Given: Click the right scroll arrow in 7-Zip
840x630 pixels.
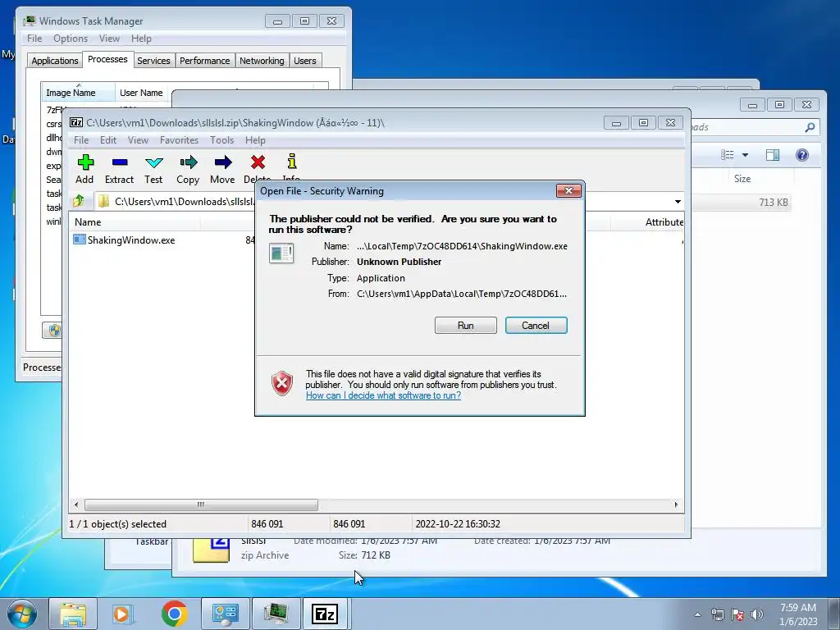Looking at the screenshot, I should pos(676,504).
